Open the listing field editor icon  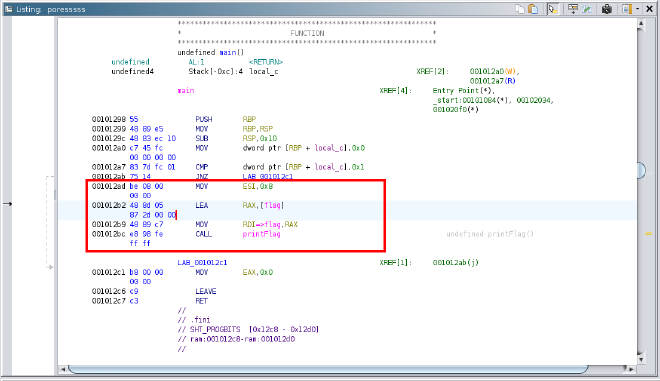point(572,9)
